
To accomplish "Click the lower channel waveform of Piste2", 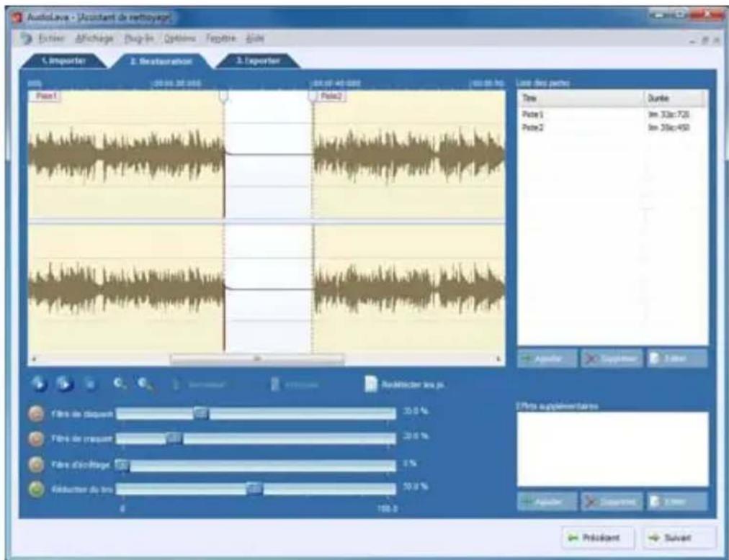I will pos(409,288).
